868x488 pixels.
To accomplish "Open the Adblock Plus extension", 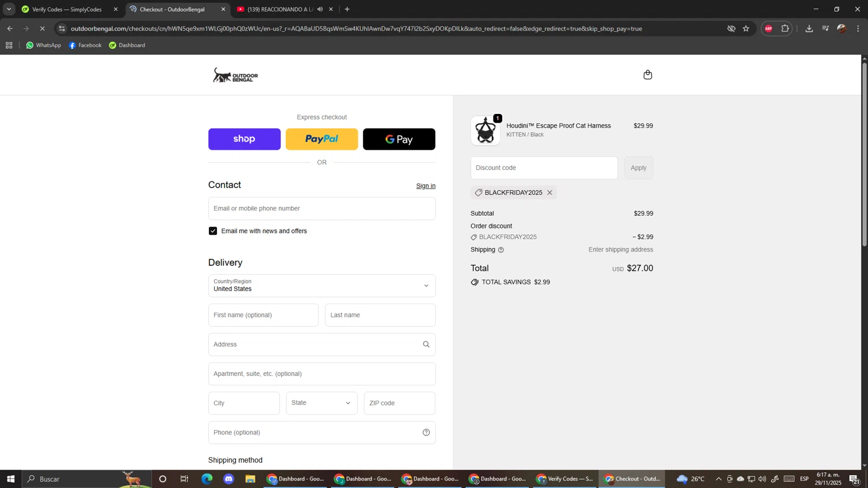I will click(768, 28).
